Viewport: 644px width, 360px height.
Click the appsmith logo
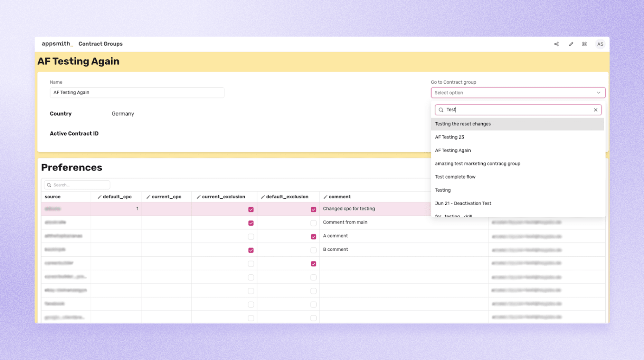tap(57, 44)
